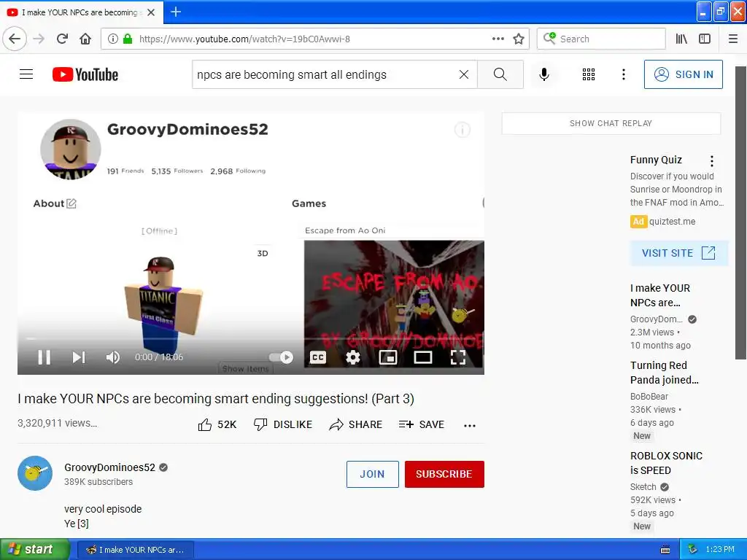
Task: Open the Windows Start menu
Action: (x=35, y=550)
